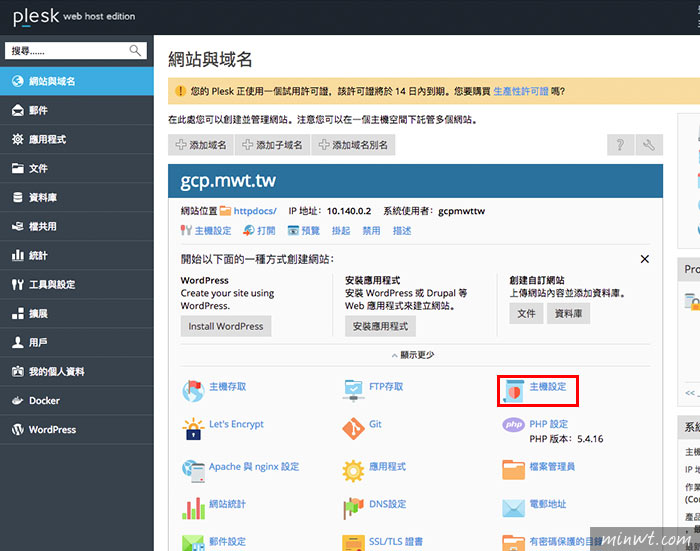Open 郵件 in the sidebar
This screenshot has width=700, height=551.
[x=77, y=110]
